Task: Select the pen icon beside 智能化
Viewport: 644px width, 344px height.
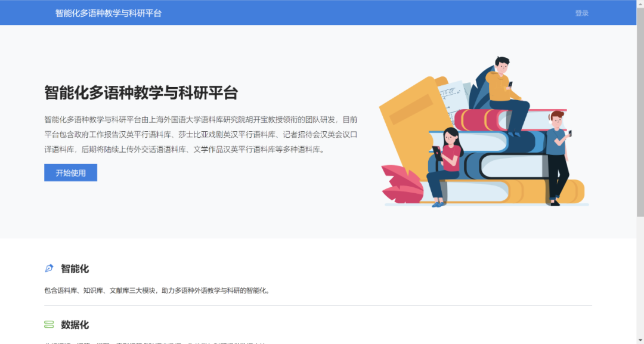Action: (x=50, y=268)
